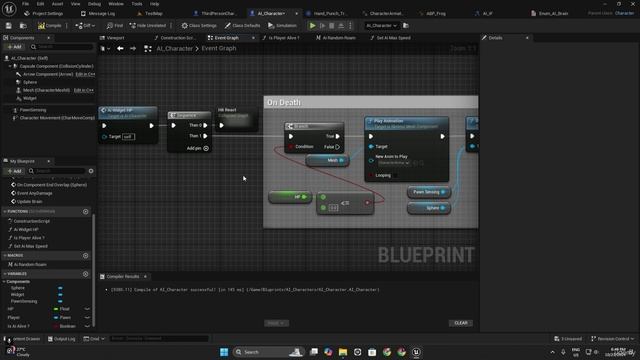Click the HP variable Float type swatch

tap(56, 309)
